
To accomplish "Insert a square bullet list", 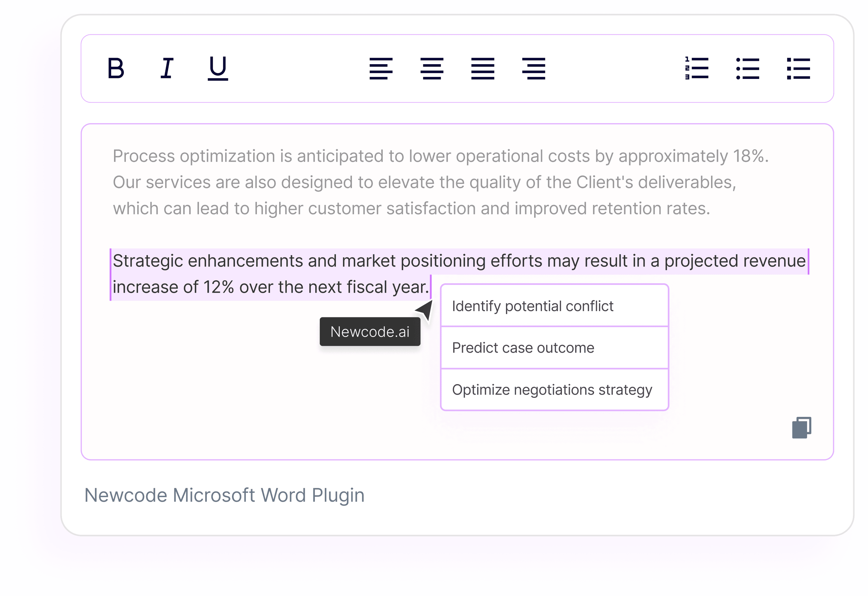I will coord(798,68).
